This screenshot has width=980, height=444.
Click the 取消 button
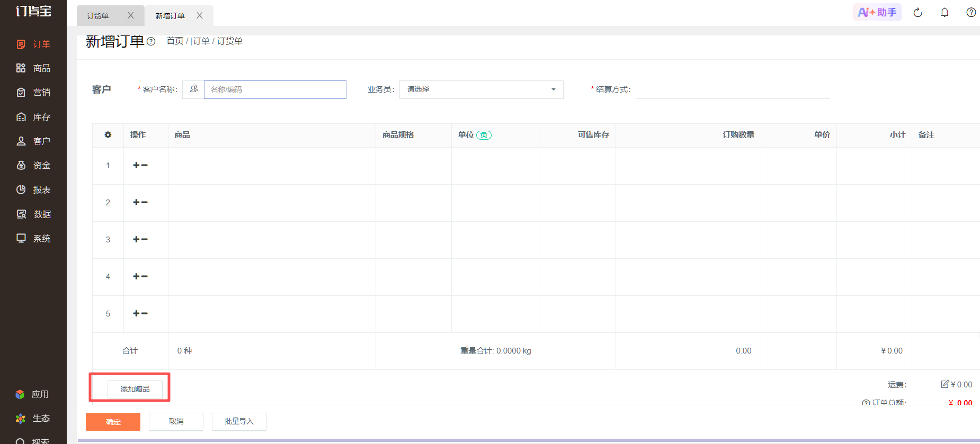point(176,422)
